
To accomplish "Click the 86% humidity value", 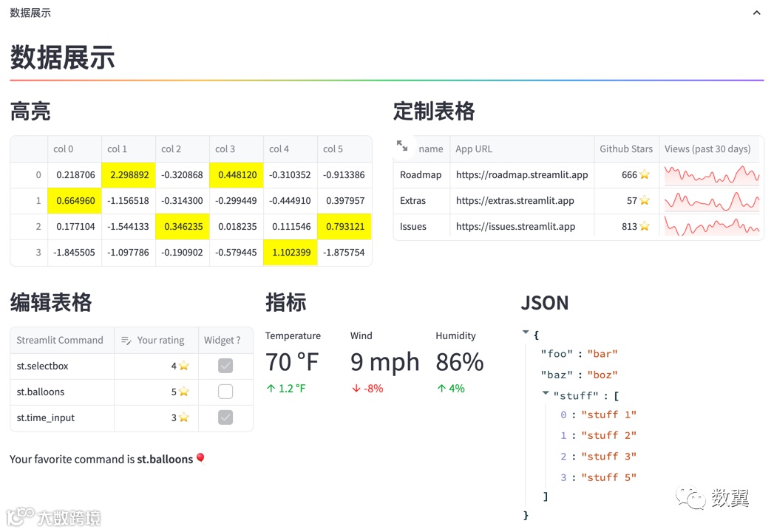I will (460, 362).
